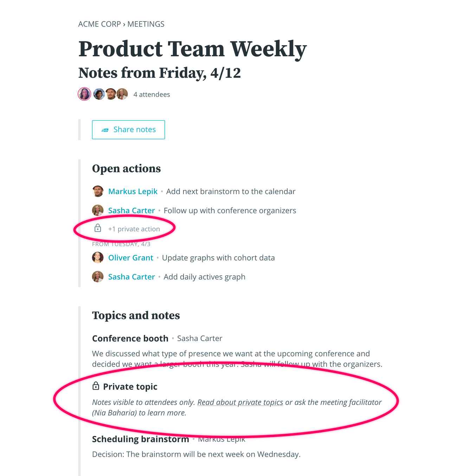
Task: Click the 4 attendees label
Action: pyautogui.click(x=152, y=95)
